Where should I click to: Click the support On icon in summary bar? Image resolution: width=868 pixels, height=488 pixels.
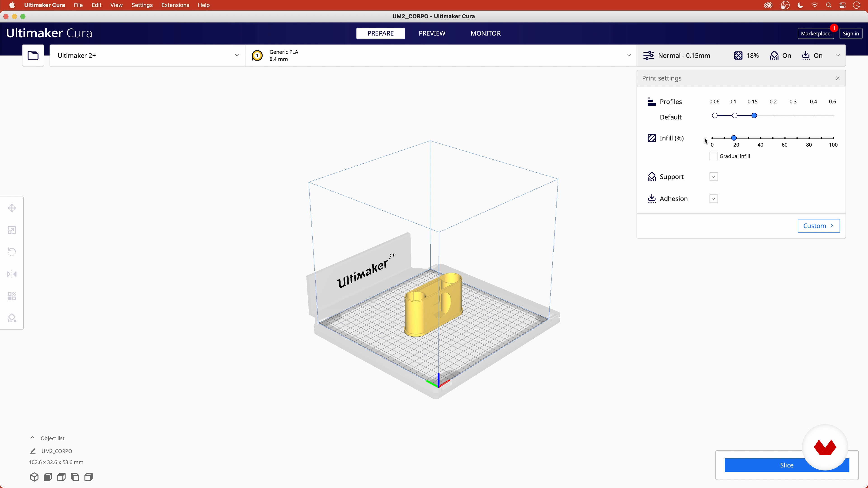point(774,56)
